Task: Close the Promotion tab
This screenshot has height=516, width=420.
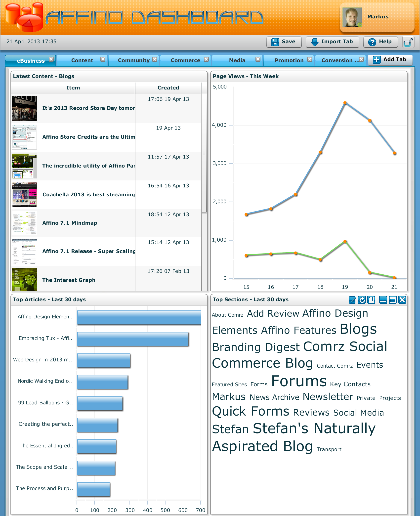Action: [310, 59]
